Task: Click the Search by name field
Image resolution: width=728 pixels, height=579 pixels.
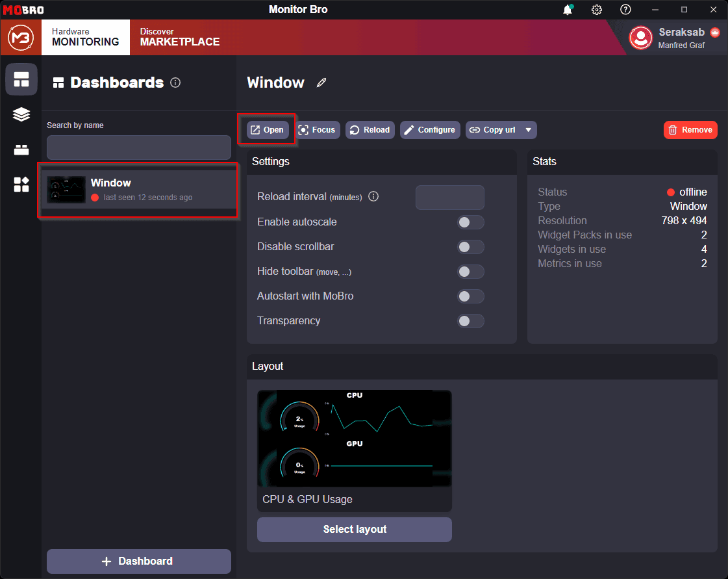Action: (x=139, y=148)
